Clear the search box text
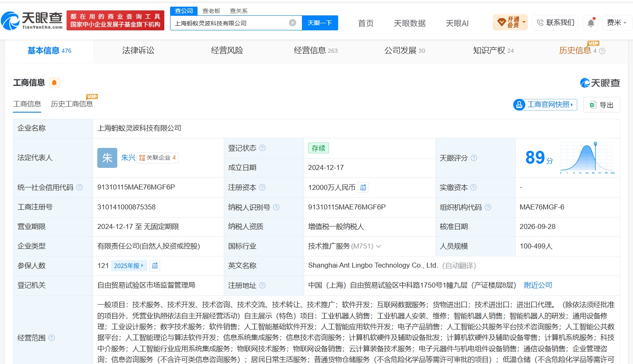 [293, 23]
